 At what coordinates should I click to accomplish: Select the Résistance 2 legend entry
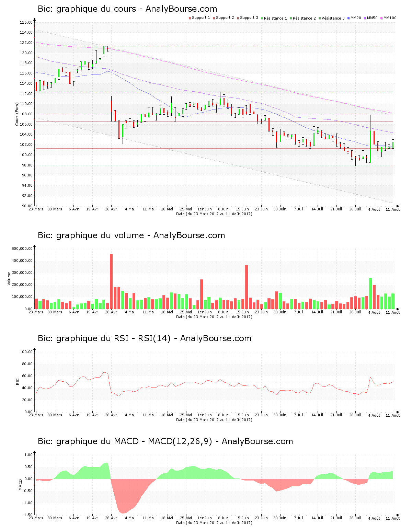[x=303, y=18]
